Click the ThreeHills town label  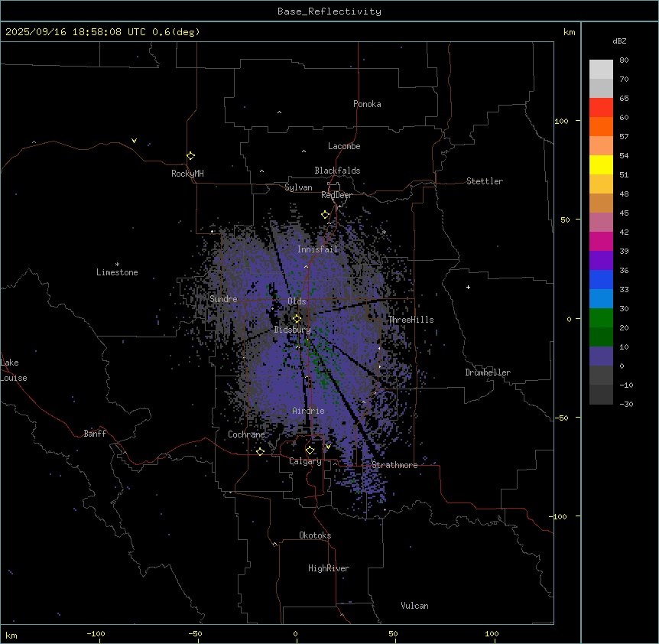point(411,320)
